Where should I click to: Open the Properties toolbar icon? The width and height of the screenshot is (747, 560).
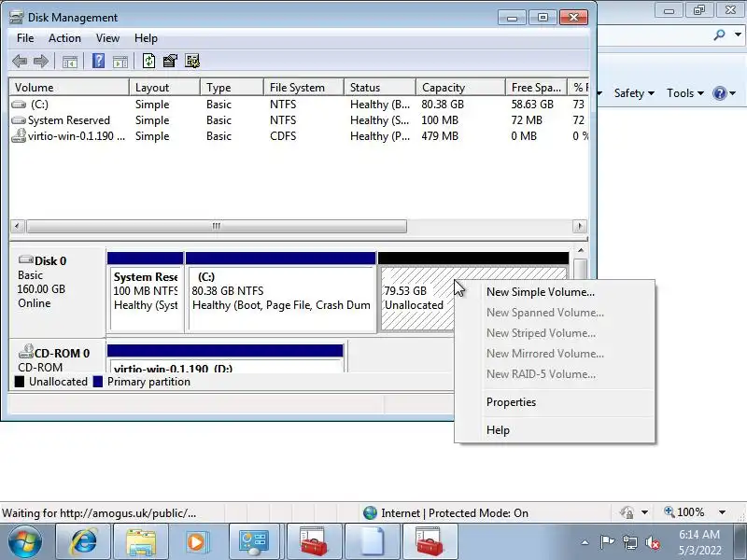pos(170,61)
